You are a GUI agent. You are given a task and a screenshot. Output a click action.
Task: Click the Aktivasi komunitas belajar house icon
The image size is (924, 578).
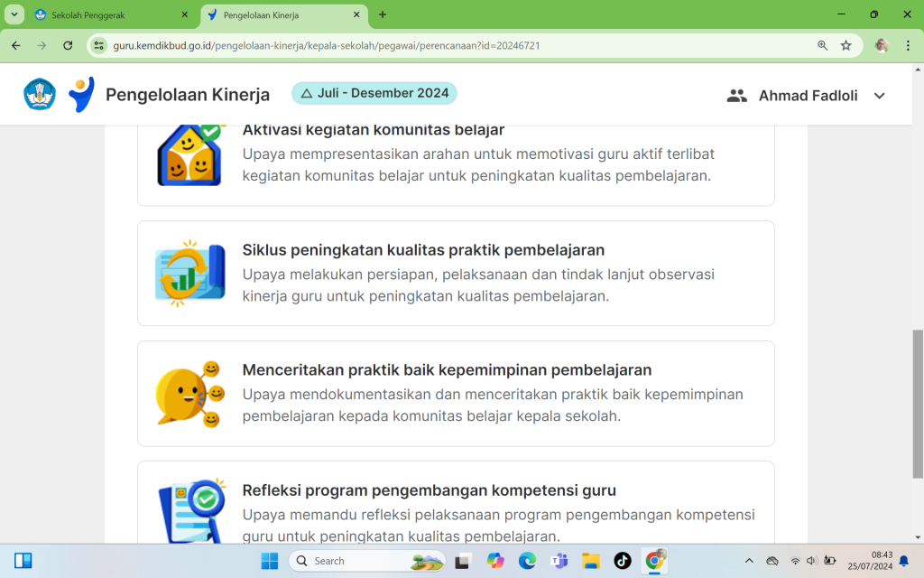coord(189,155)
